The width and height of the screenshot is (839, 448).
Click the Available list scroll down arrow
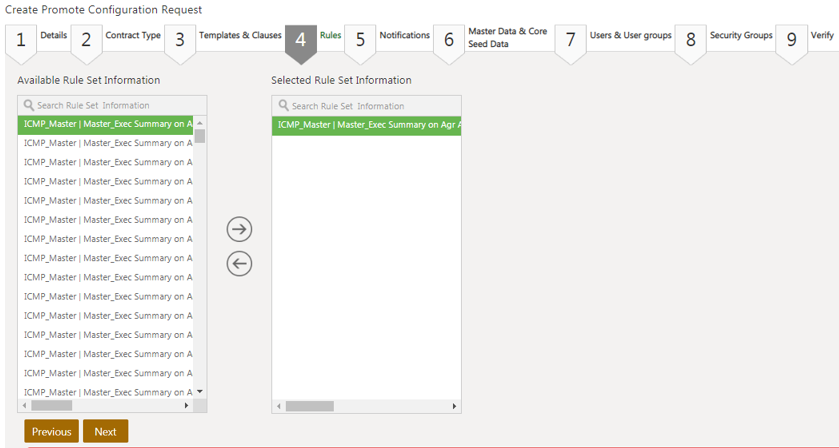pos(200,392)
